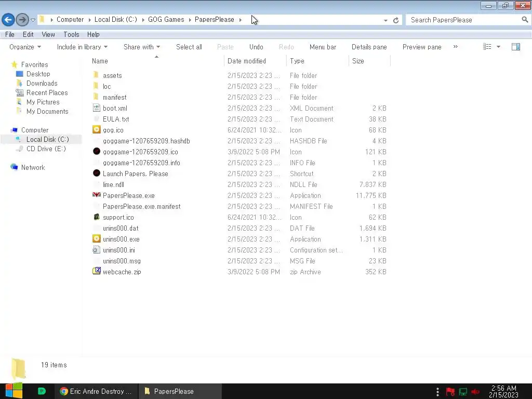Open the address bar history dropdown
532x399 pixels.
click(385, 20)
